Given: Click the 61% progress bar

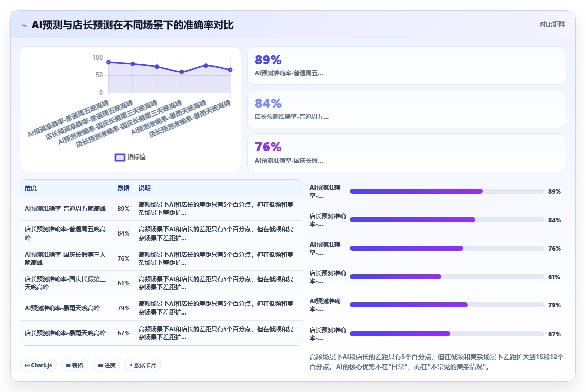Looking at the screenshot, I should [447, 277].
